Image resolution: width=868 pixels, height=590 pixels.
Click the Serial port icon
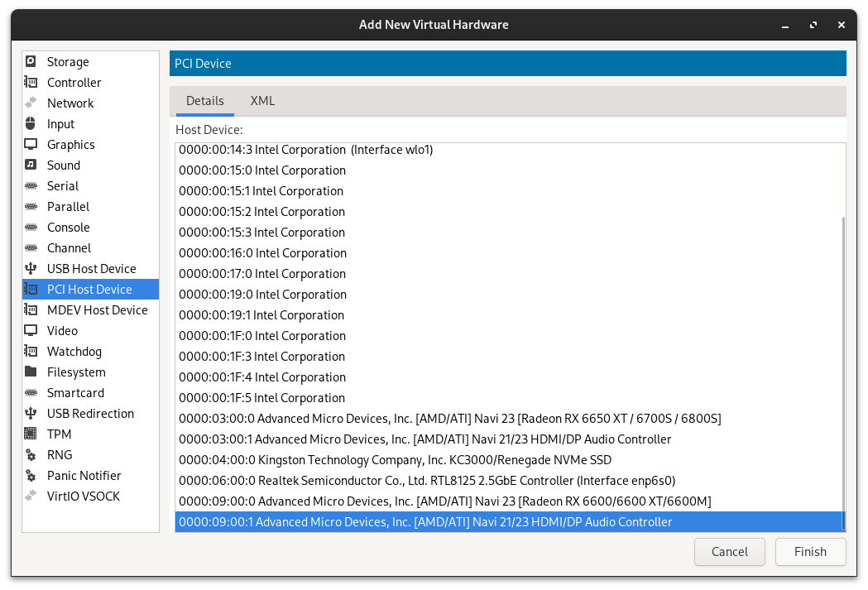pyautogui.click(x=31, y=186)
